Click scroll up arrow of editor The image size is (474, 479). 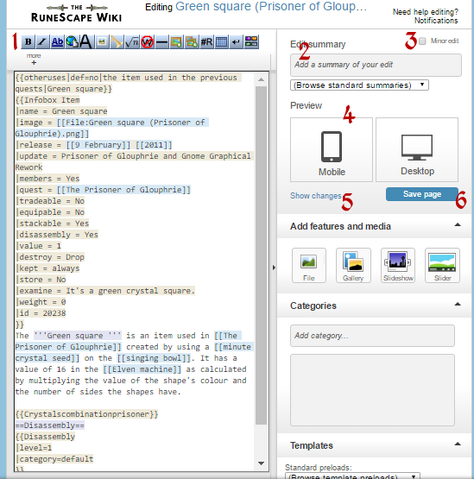261,80
